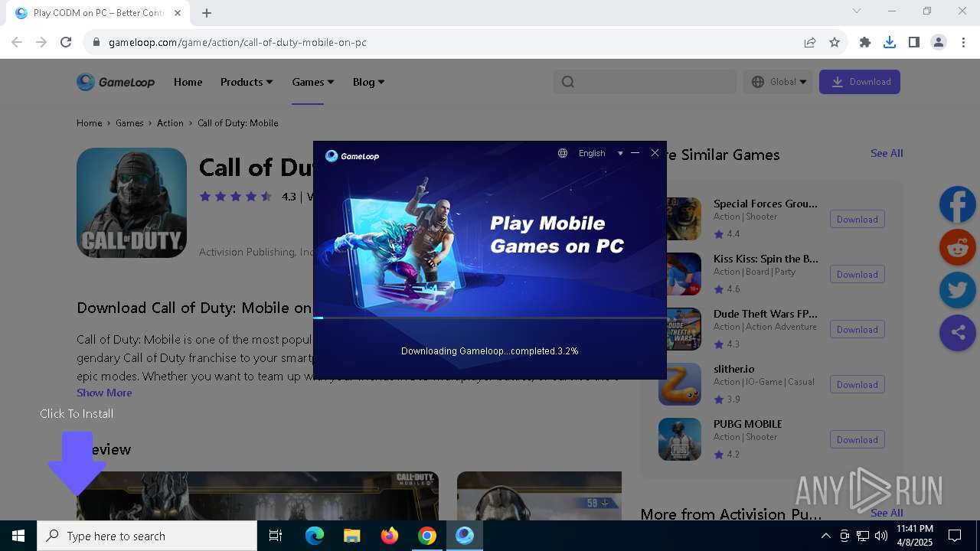Viewport: 980px width, 551px height.
Task: Open See All for similar games
Action: tap(887, 154)
